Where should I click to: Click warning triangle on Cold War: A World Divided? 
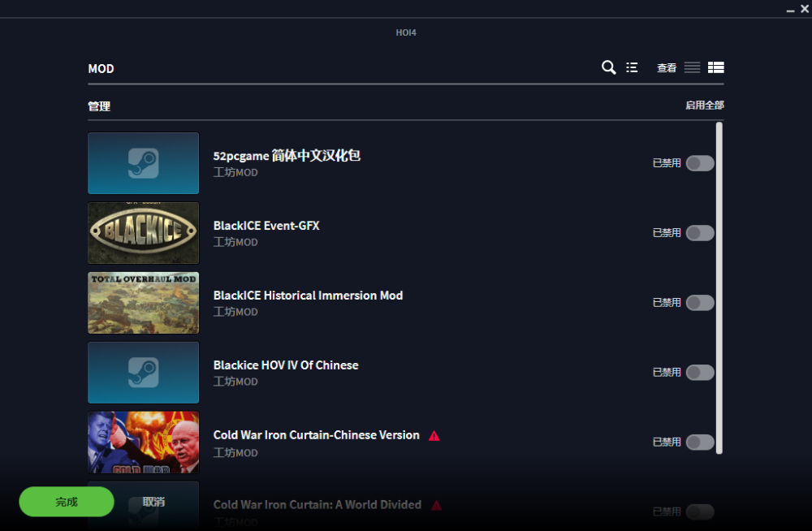point(437,505)
